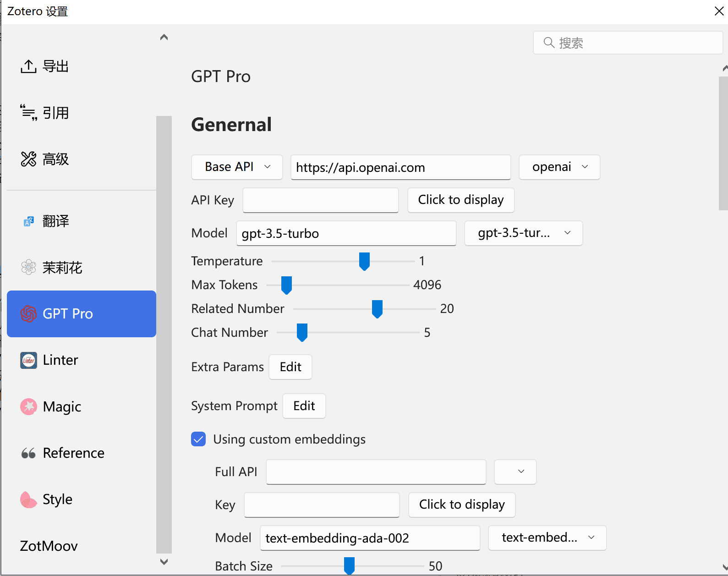Click the Temperature slider handle

(364, 261)
